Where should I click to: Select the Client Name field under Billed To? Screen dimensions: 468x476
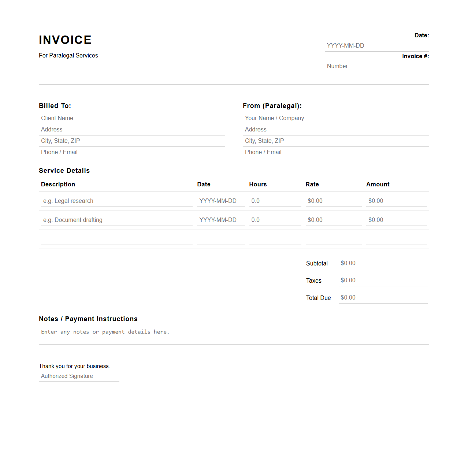pyautogui.click(x=132, y=118)
